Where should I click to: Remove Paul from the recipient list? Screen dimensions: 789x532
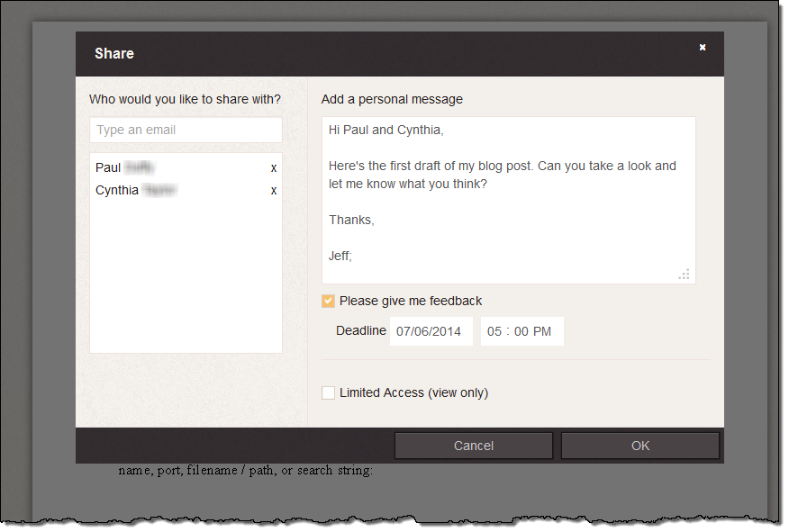coord(274,168)
